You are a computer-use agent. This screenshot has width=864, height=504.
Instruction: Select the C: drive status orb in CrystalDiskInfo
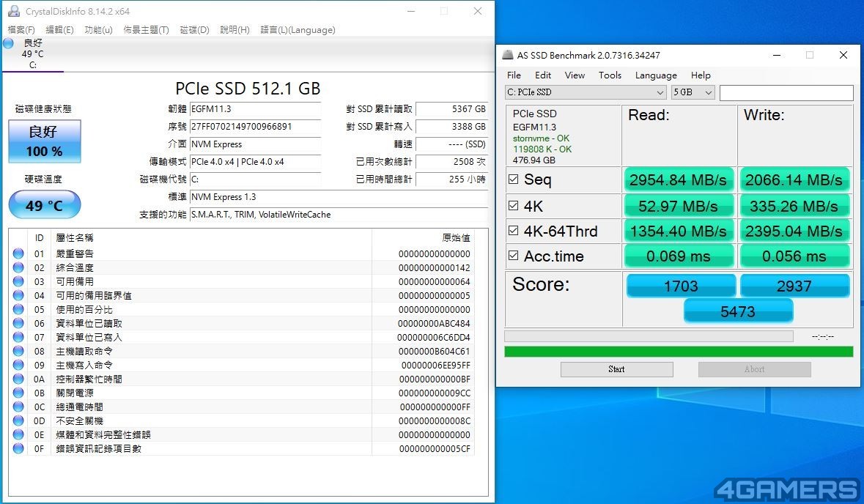coord(8,43)
